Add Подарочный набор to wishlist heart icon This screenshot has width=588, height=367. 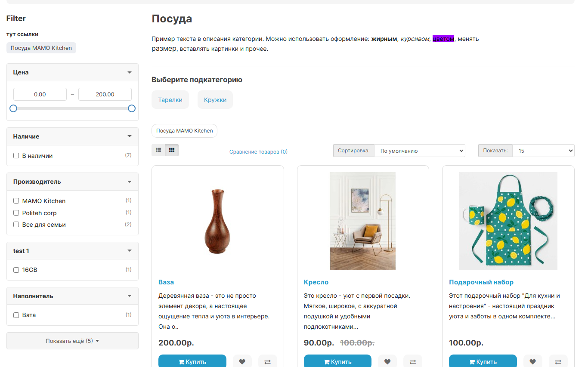(x=532, y=361)
